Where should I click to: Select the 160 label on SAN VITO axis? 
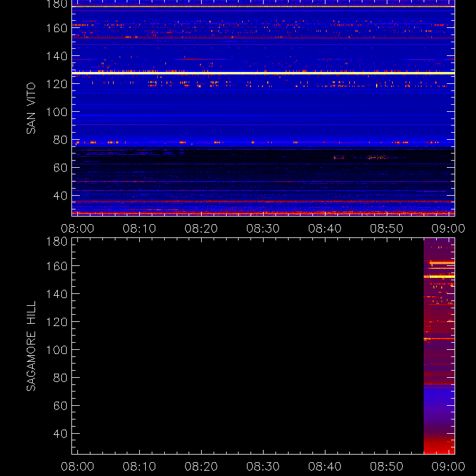click(57, 28)
